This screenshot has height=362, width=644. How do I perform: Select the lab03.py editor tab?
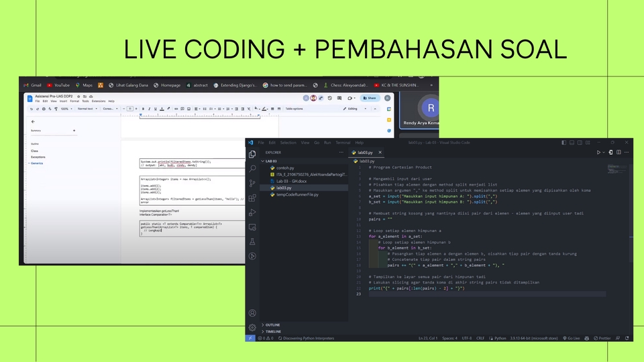(365, 152)
